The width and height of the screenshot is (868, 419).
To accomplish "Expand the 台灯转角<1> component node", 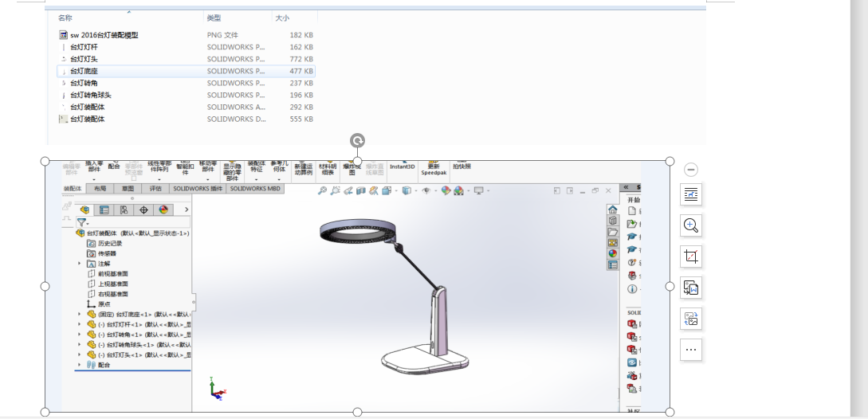I will (x=80, y=335).
